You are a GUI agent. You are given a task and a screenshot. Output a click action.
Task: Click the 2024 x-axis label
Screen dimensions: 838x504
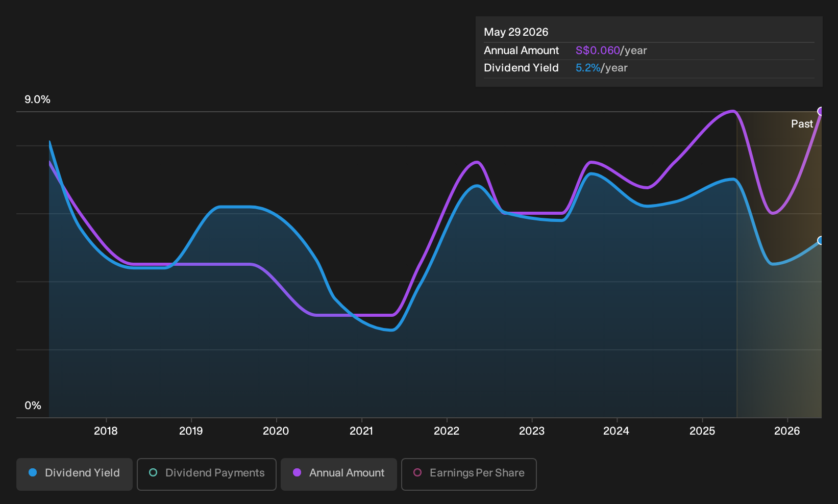tap(617, 431)
